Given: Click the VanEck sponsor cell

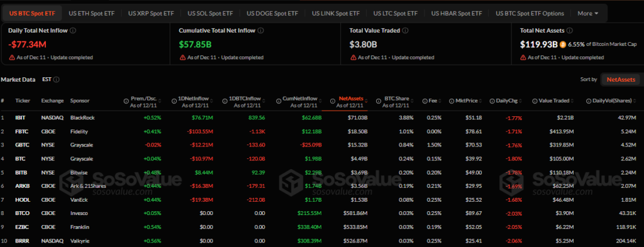Looking at the screenshot, I should click(x=79, y=199).
